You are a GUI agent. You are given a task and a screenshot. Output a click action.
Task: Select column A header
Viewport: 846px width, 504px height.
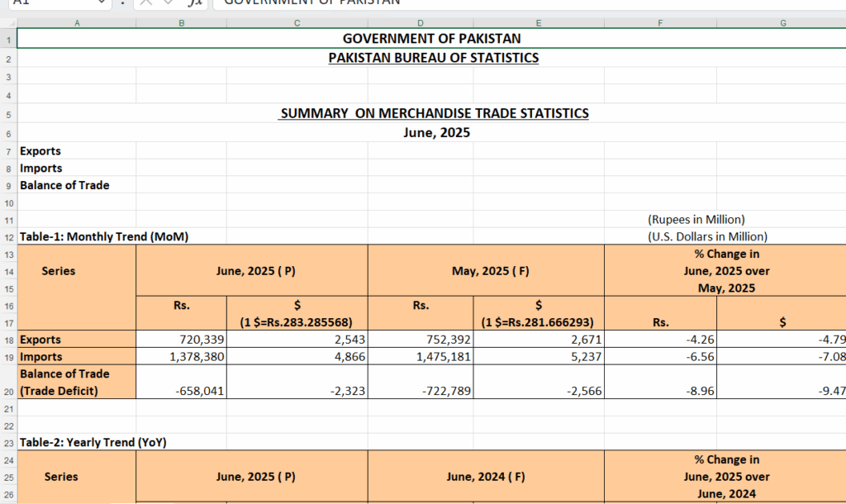coord(77,23)
